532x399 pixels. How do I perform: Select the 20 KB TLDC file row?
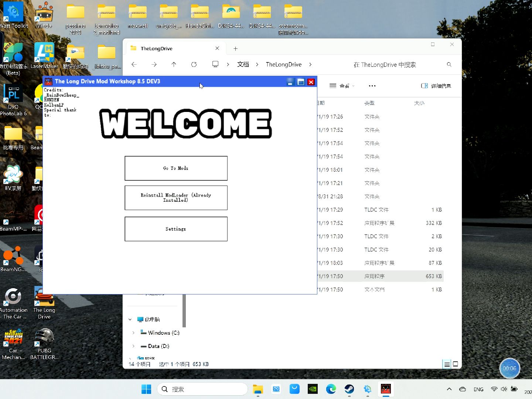380,250
